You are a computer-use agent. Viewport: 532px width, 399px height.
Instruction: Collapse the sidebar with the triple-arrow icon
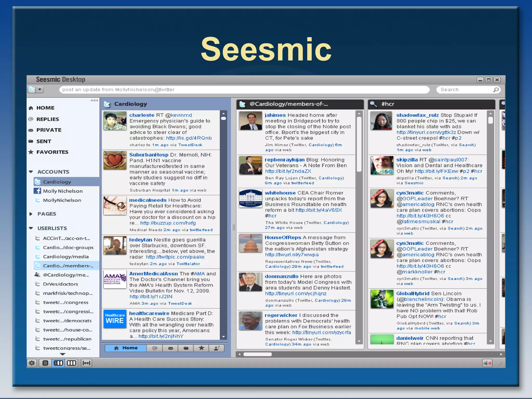[94, 101]
